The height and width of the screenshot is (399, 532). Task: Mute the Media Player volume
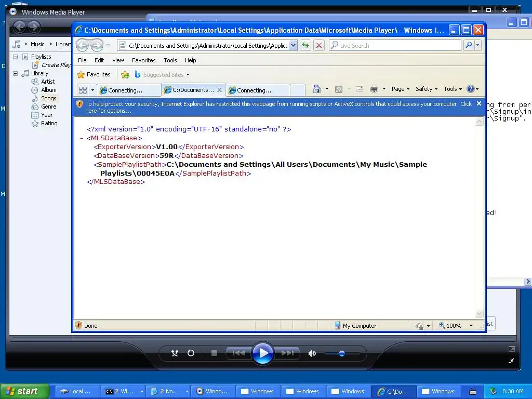point(312,353)
